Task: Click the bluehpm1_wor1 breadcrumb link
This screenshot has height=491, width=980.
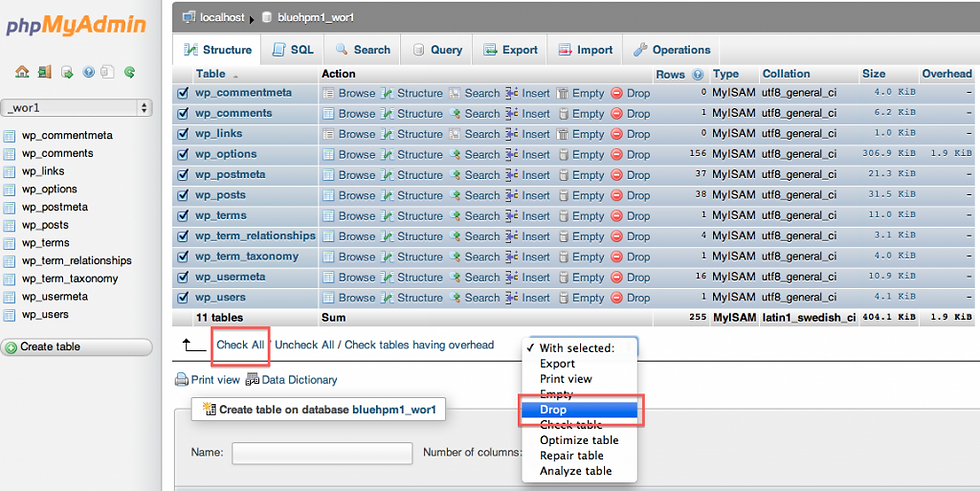Action: tap(316, 17)
